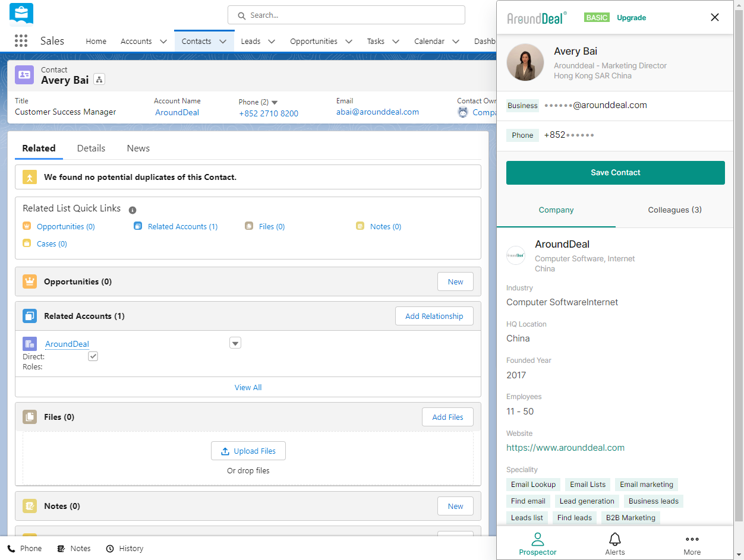Open the arounddeal.com website link
Image resolution: width=744 pixels, height=560 pixels.
point(565,448)
